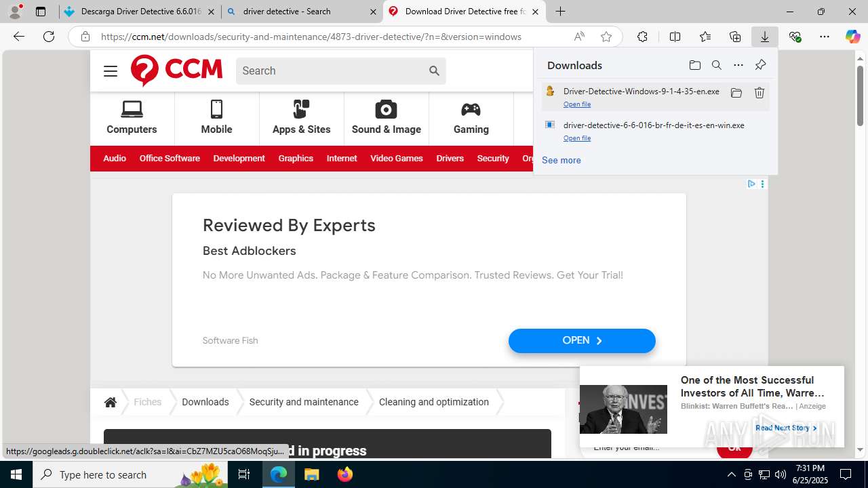Image resolution: width=868 pixels, height=488 pixels.
Task: Select Internet in red menu
Action: coord(342,158)
